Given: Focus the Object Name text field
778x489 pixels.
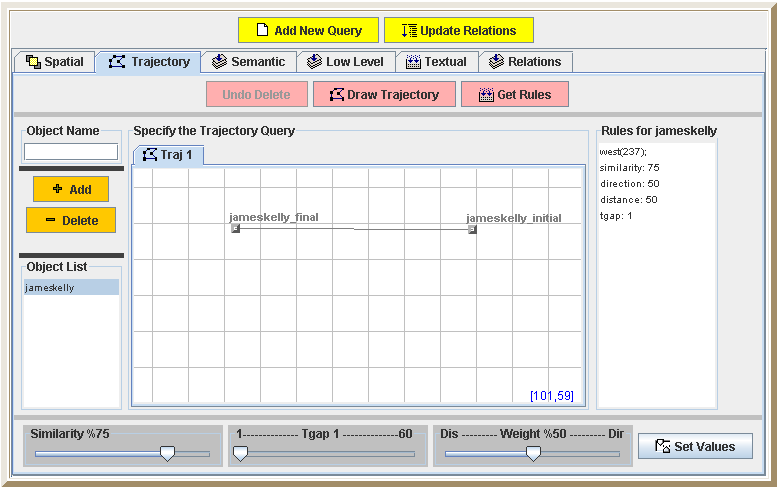Looking at the screenshot, I should tap(71, 152).
